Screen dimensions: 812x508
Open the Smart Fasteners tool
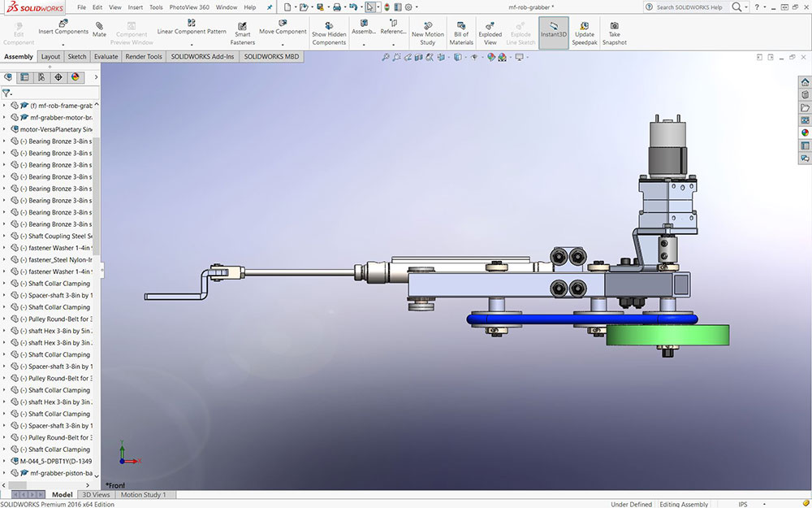[x=242, y=27]
